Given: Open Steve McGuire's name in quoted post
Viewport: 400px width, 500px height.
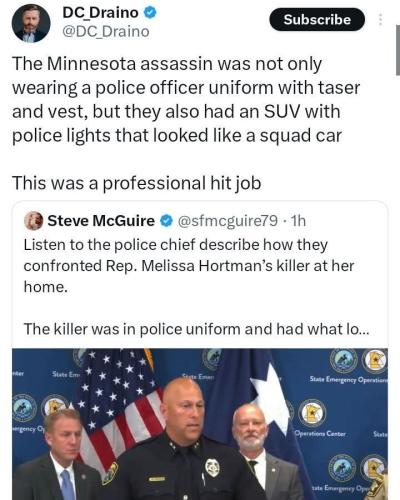Looking at the screenshot, I should 101,221.
